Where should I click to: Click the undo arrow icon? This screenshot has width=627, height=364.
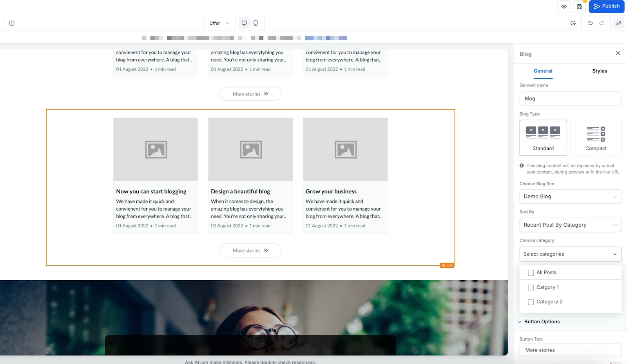pos(590,23)
